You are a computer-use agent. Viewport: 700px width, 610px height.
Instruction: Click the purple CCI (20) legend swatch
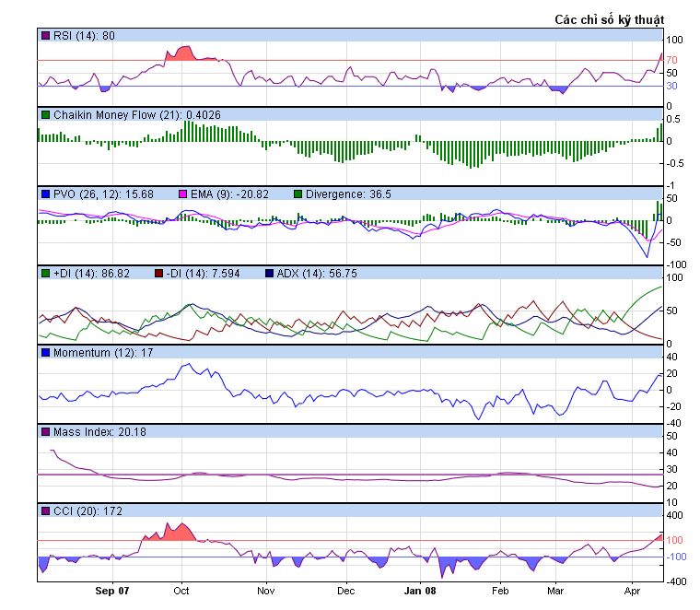pos(45,511)
